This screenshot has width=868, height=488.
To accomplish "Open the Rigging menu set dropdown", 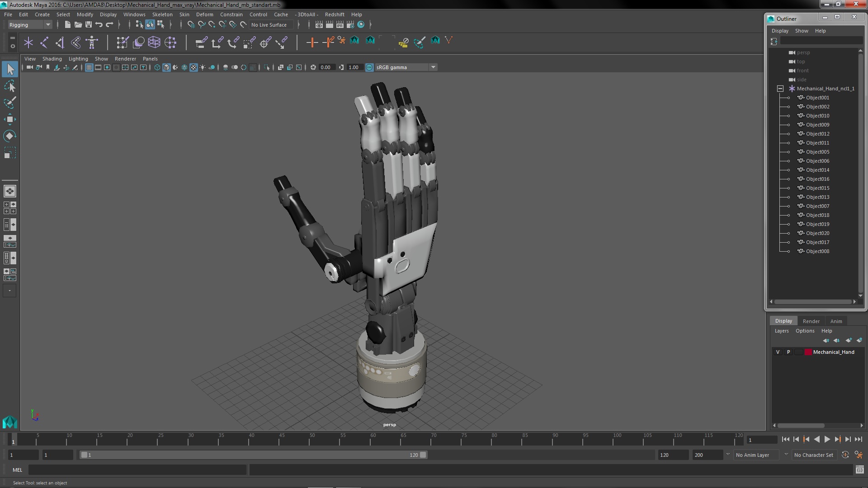I will pyautogui.click(x=30, y=25).
